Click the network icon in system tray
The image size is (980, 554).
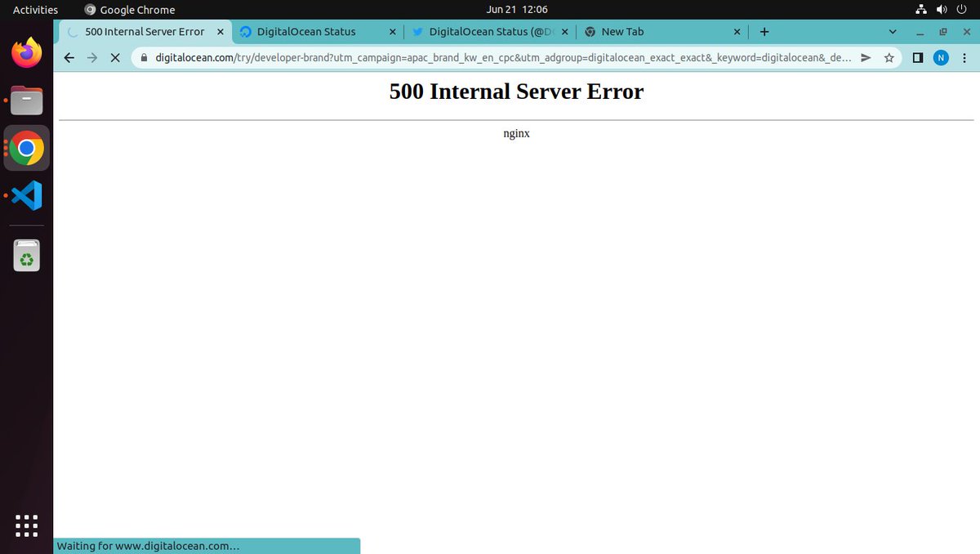(x=920, y=10)
